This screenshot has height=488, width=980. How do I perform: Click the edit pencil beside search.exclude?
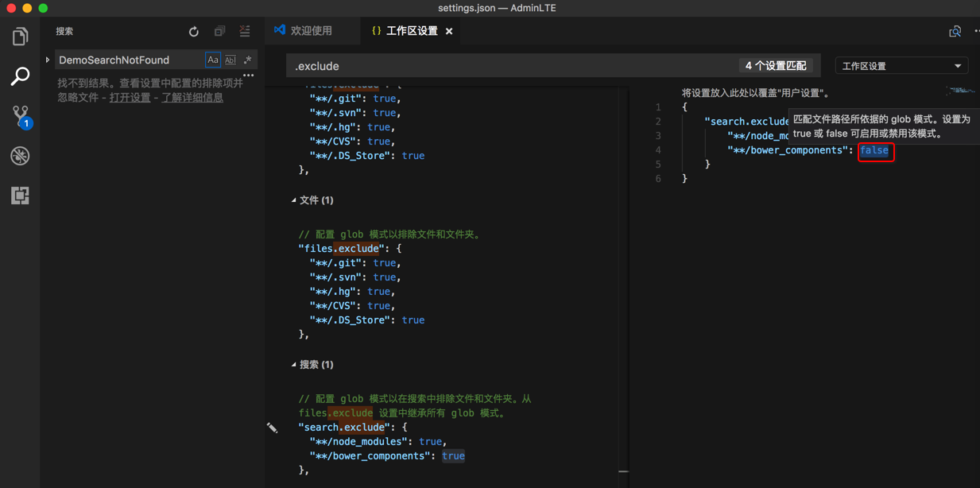tap(273, 428)
